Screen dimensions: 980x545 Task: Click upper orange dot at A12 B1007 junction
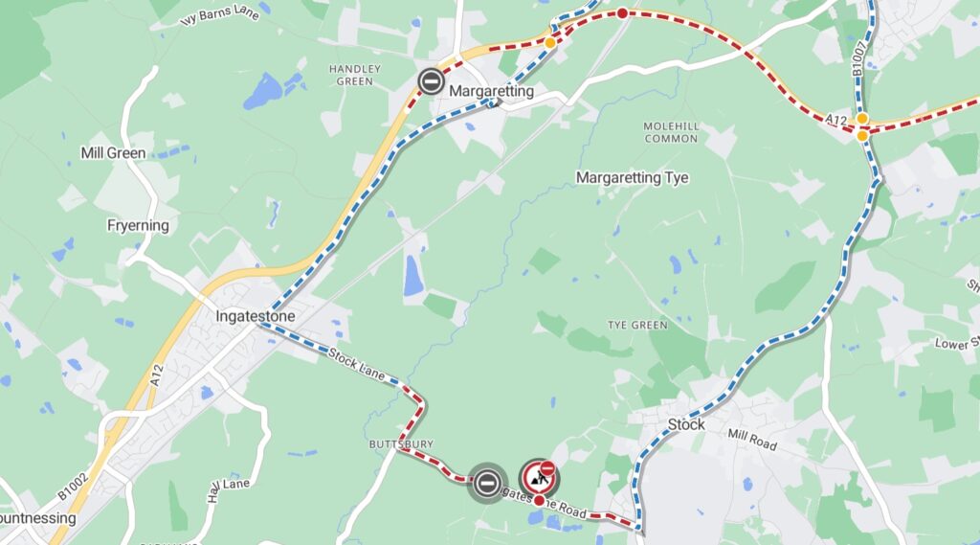[x=862, y=118]
